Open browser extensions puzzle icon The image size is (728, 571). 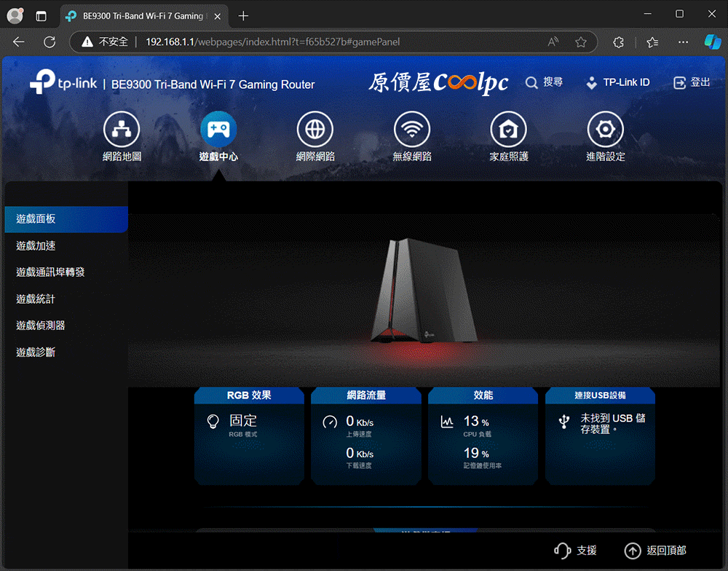(618, 42)
